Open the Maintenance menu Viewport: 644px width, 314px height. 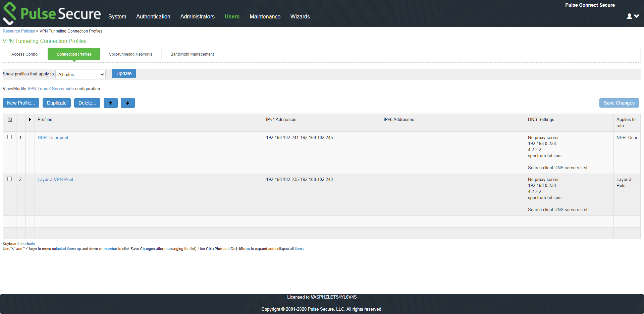point(265,16)
